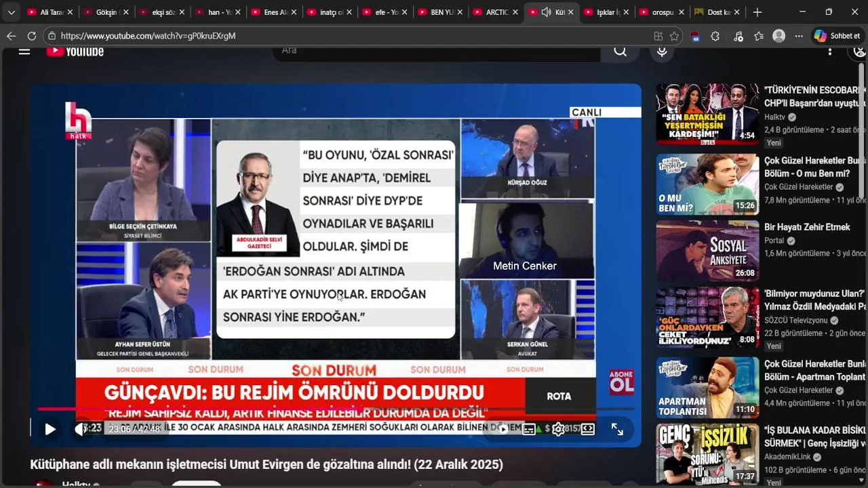The width and height of the screenshot is (868, 488).
Task: Open 'Halktv' channel under the Escobar video
Action: coord(774,117)
